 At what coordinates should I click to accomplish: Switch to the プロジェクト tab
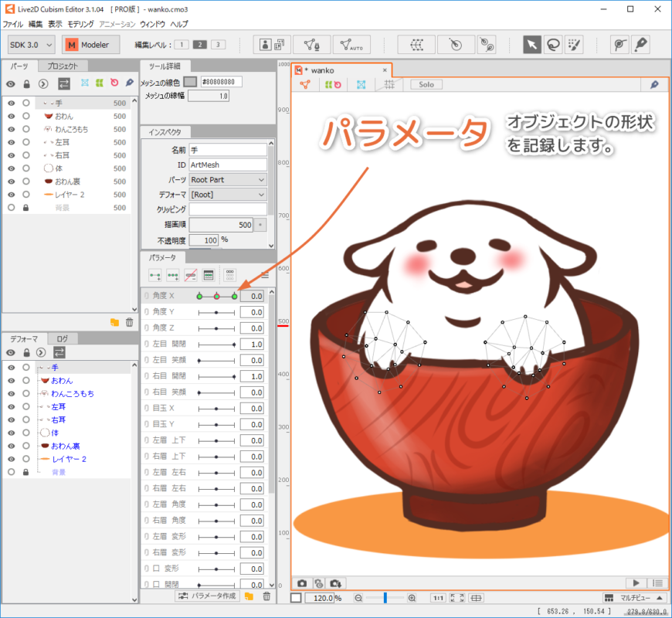[x=63, y=66]
